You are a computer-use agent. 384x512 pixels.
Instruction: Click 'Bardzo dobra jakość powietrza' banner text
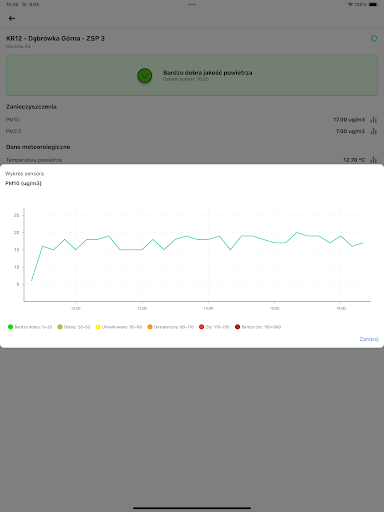coord(208,73)
